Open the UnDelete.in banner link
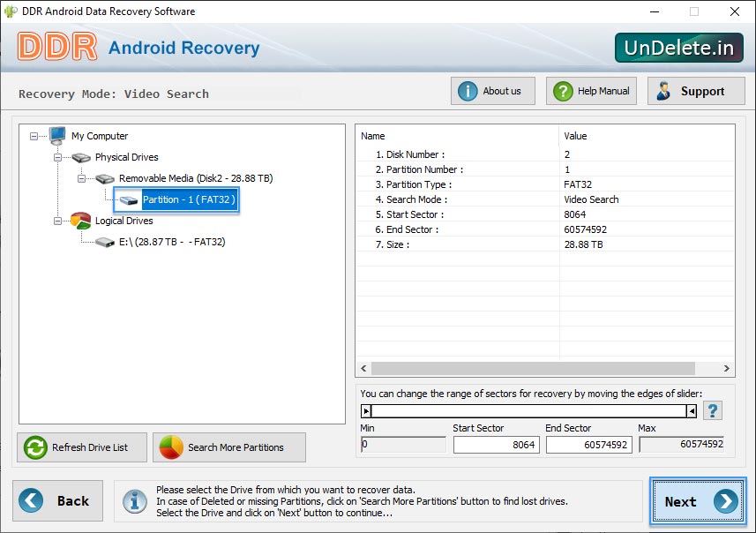756x533 pixels. coord(679,48)
